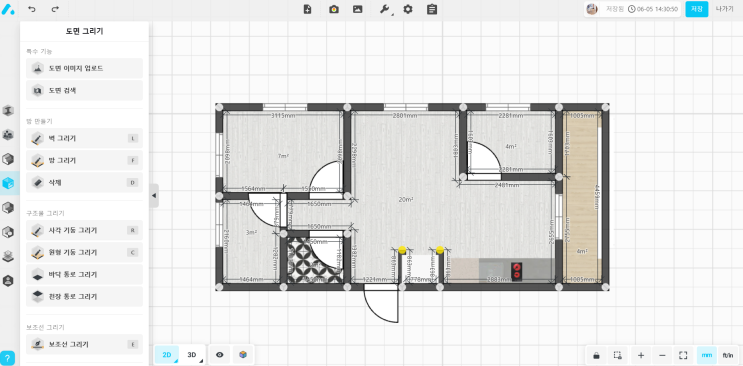Screen dimensions: 743x366
Task: Select 벽 그리기 wall drawing tool
Action: tap(84, 138)
